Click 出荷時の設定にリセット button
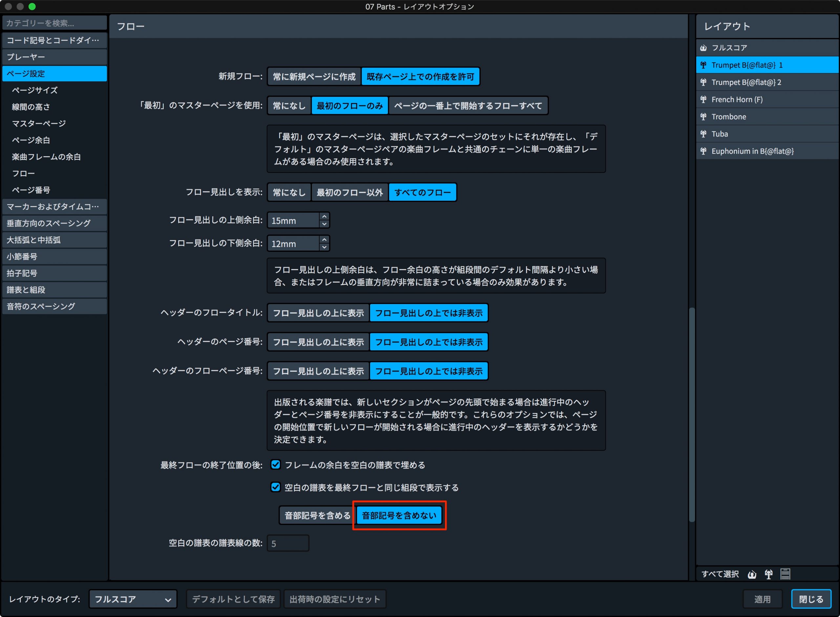The image size is (840, 617). point(335,599)
